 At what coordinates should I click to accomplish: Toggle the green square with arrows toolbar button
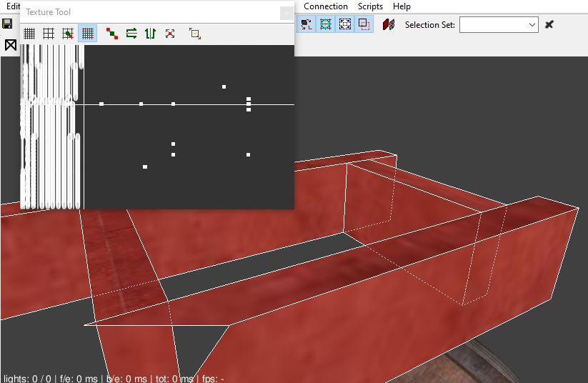click(x=326, y=24)
